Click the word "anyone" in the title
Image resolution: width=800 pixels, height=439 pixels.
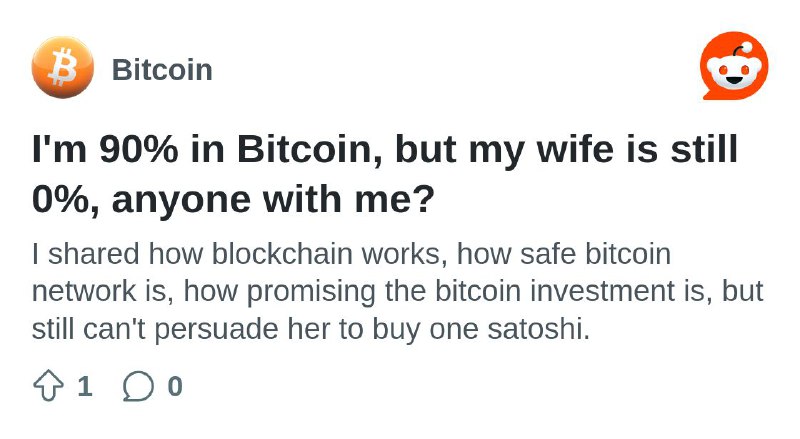[x=181, y=201]
